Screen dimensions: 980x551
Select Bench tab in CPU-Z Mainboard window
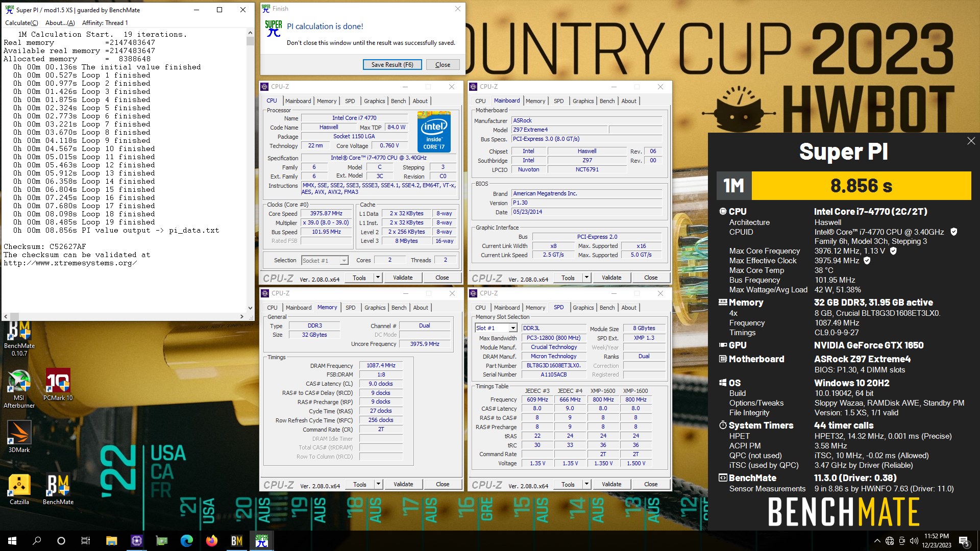point(607,101)
